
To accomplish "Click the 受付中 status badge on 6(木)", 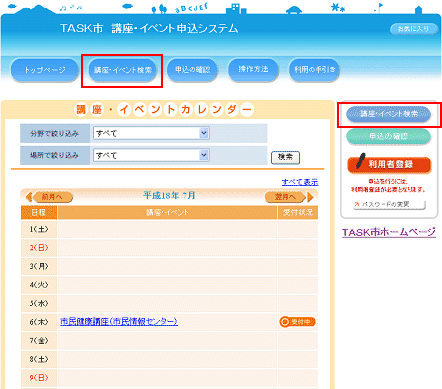I will pos(297,322).
